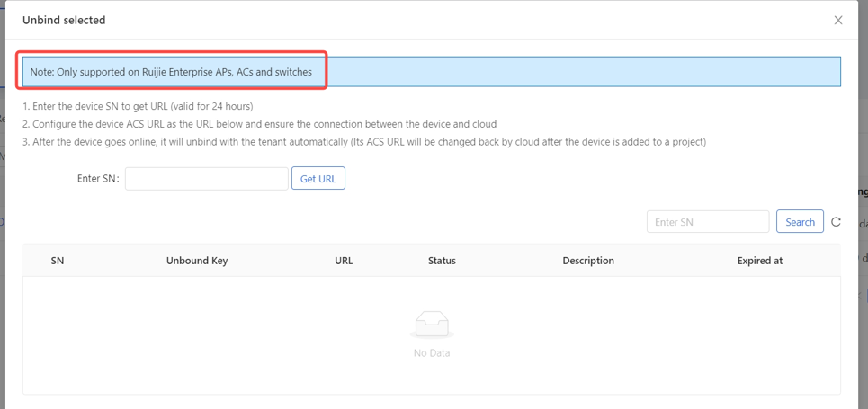
Task: Click the Unbind selected dialog title
Action: point(64,20)
